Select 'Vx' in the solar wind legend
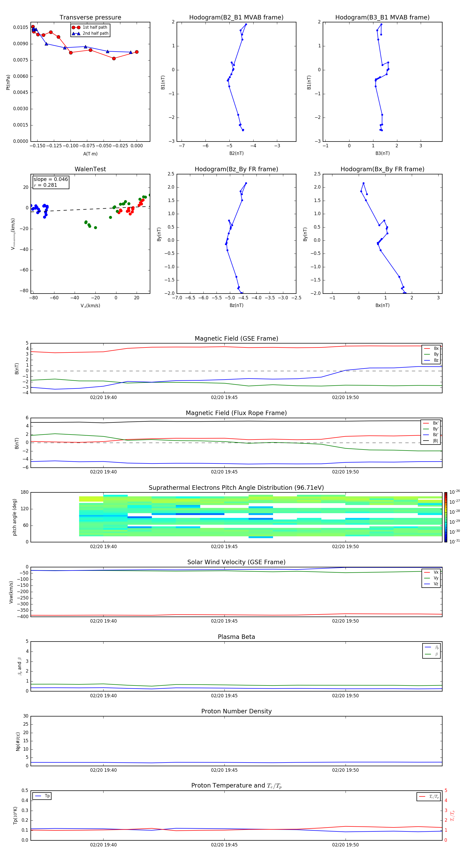 tap(431, 572)
